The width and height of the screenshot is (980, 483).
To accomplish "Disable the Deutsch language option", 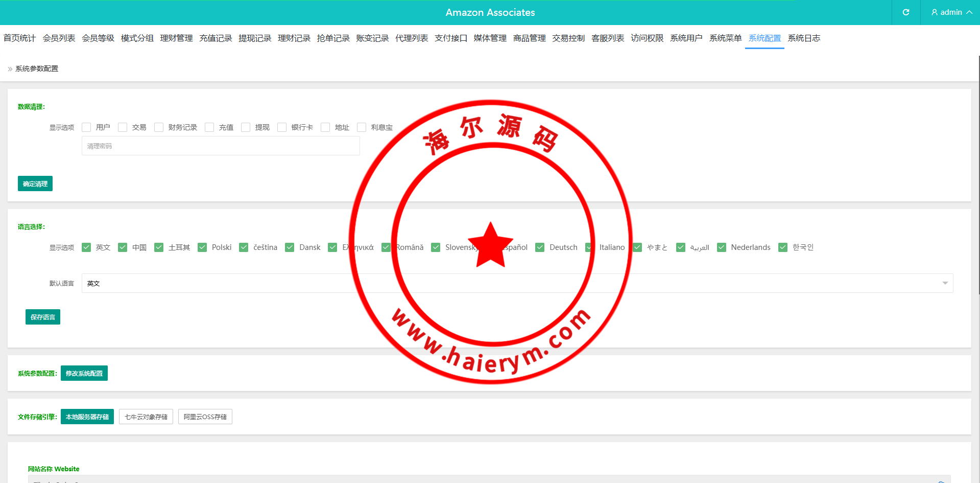I will (x=540, y=247).
